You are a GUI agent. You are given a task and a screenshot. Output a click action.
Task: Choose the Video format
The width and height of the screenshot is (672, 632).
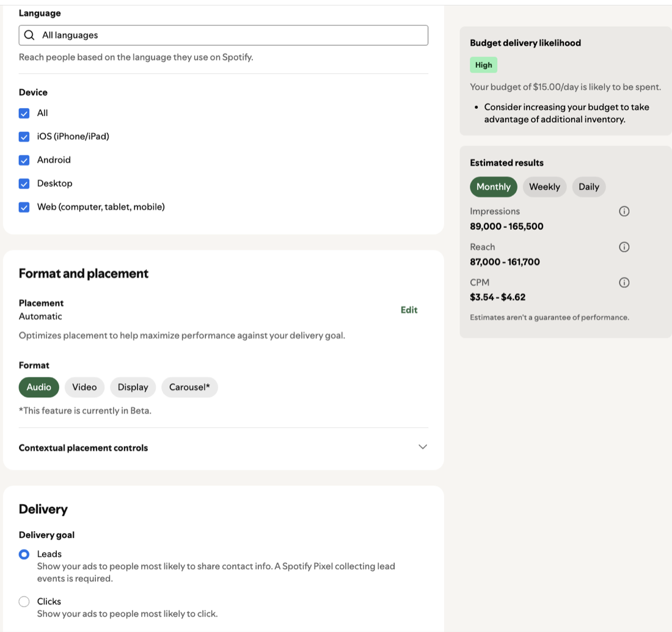click(84, 387)
